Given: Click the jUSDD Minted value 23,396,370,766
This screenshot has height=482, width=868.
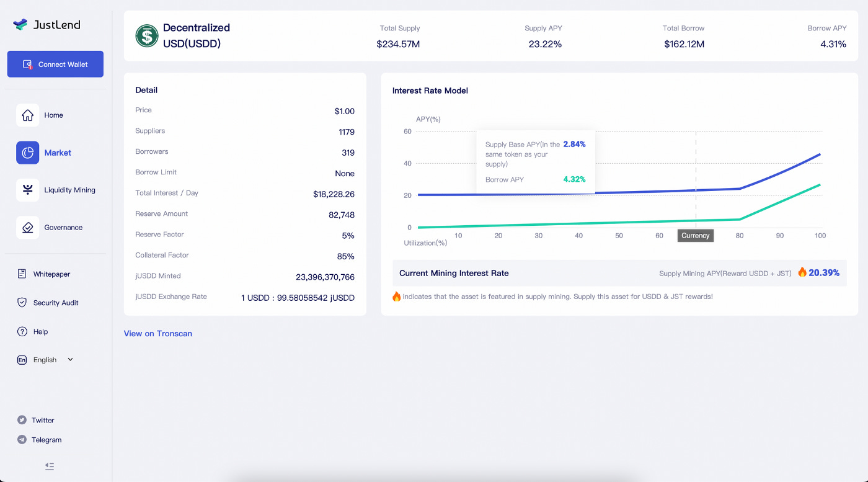Looking at the screenshot, I should tap(325, 277).
